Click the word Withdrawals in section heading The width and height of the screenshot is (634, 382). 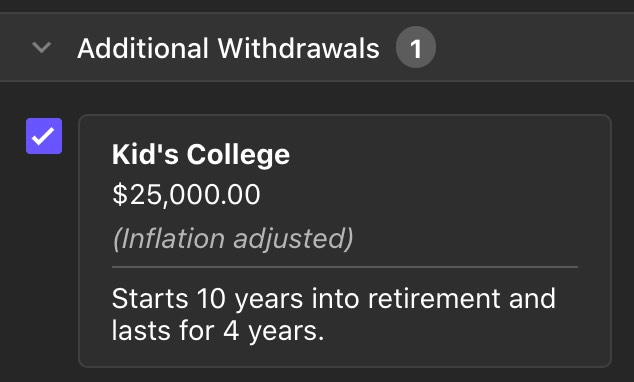pos(298,49)
